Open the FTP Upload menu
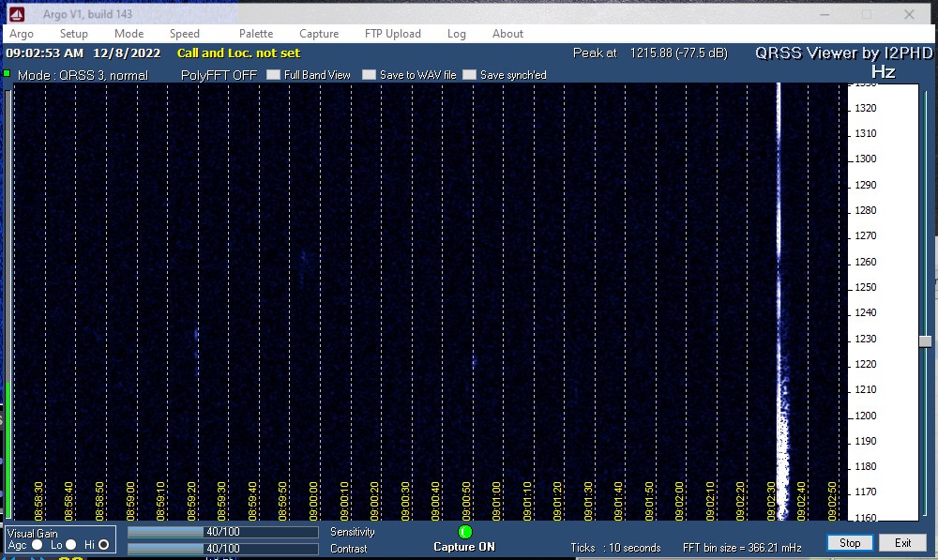 coord(393,34)
